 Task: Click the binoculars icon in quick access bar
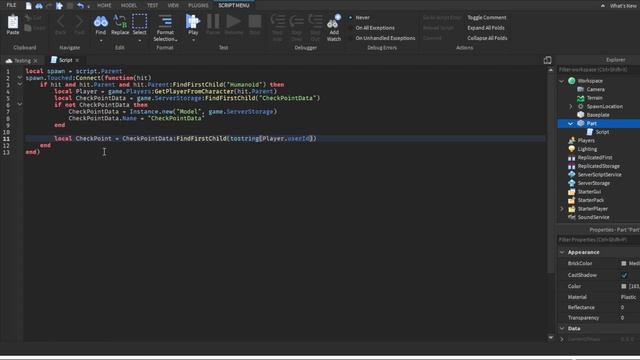39,6
